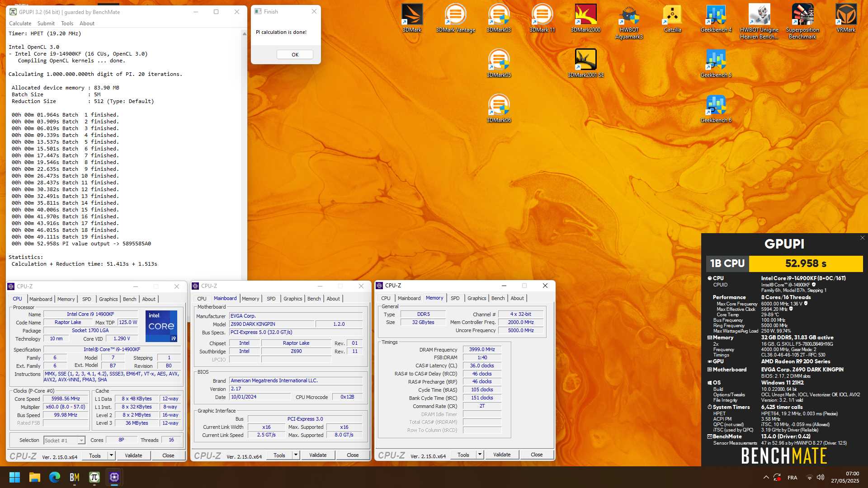Open SPD tab in the Mainboard CPU-Z window
Viewport: 868px width, 488px height.
271,299
